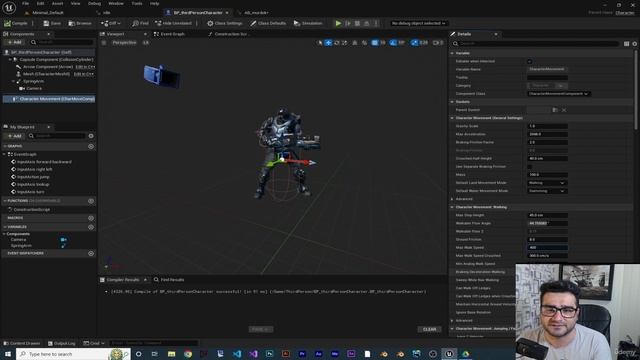Toggle Functions section visibility eye icon
640x360 pixels.
[x=91, y=201]
